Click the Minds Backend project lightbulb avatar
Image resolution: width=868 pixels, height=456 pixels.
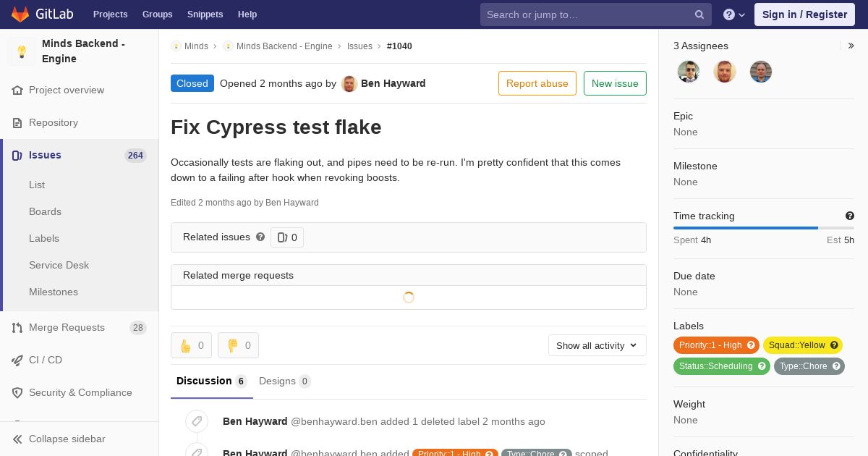click(22, 51)
